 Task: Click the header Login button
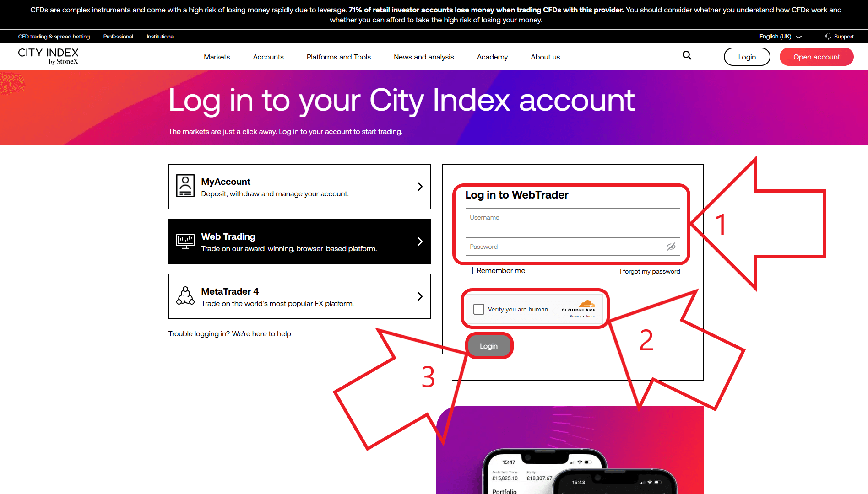coord(747,57)
